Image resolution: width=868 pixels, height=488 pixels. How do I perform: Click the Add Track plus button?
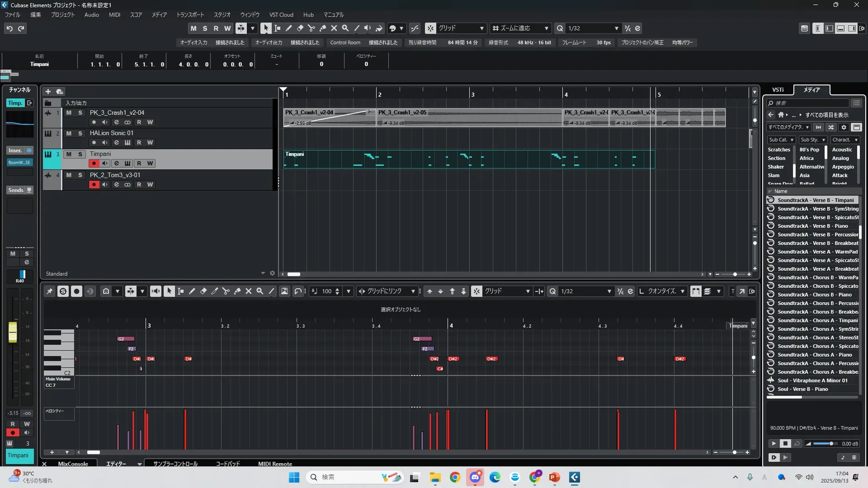(48, 91)
